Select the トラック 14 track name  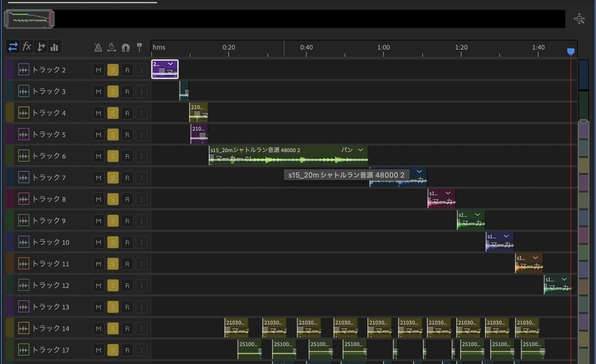pyautogui.click(x=51, y=328)
